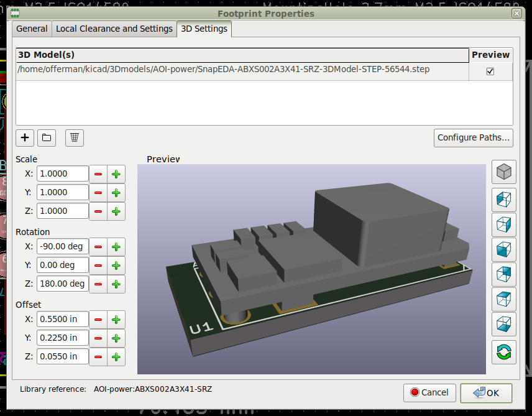This screenshot has width=532, height=416.
Task: Decrease Rotation X with the minus button
Action: (x=98, y=247)
